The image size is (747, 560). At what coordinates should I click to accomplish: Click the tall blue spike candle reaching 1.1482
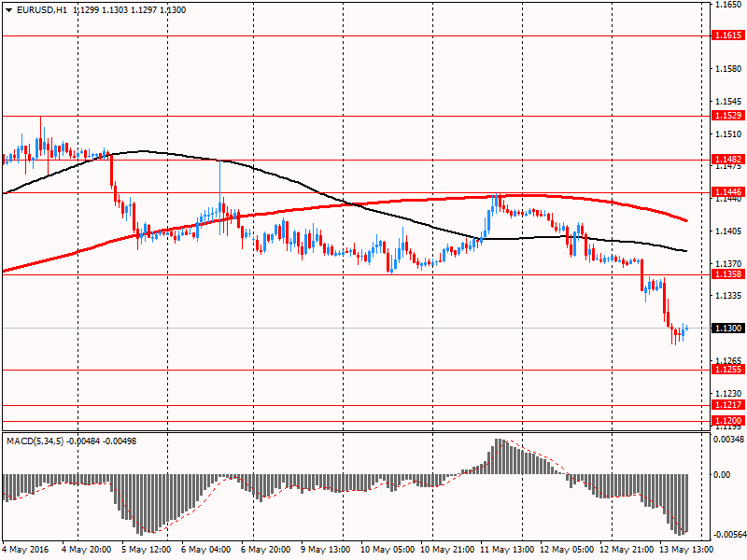point(220,198)
